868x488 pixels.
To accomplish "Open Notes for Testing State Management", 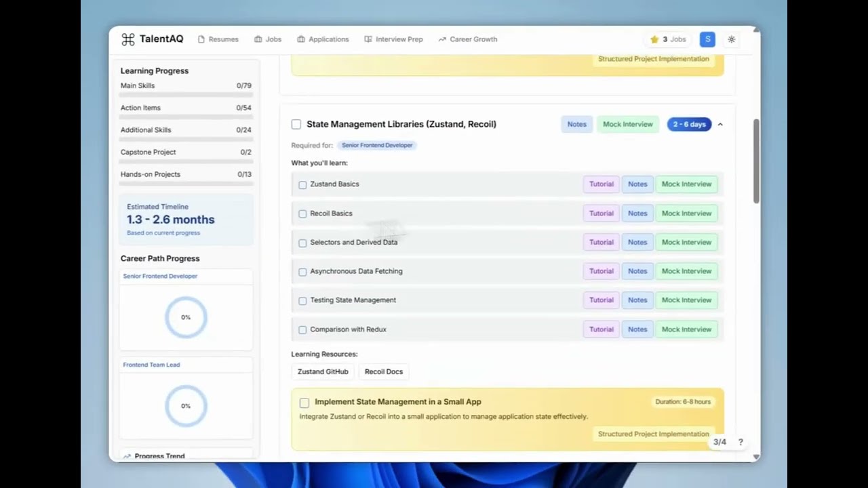I will [637, 300].
